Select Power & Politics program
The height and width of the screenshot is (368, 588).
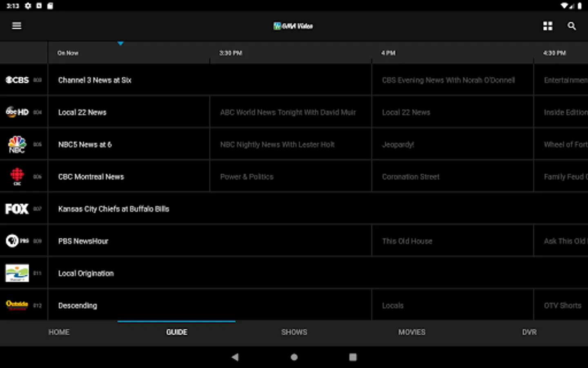291,177
